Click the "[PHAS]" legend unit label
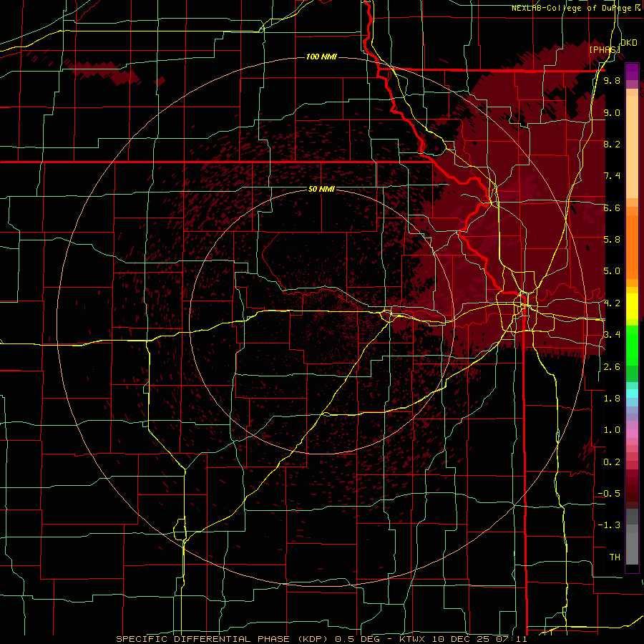This screenshot has height=644, width=644. 605,49
